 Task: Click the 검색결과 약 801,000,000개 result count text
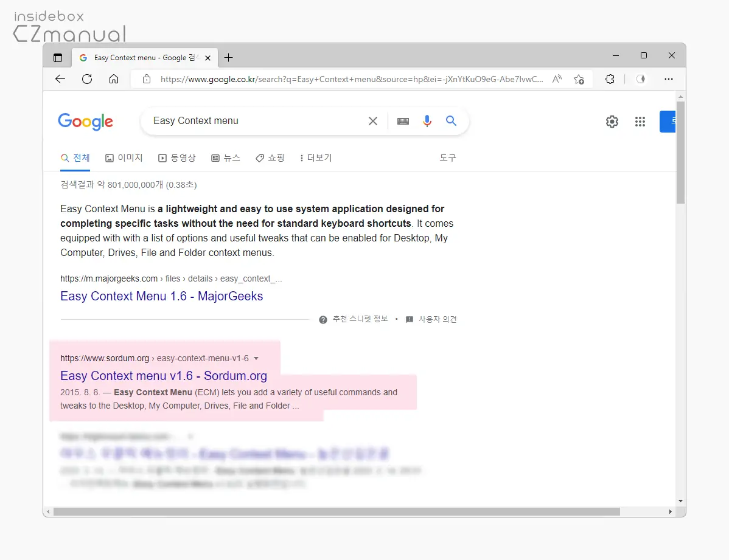[x=129, y=185]
